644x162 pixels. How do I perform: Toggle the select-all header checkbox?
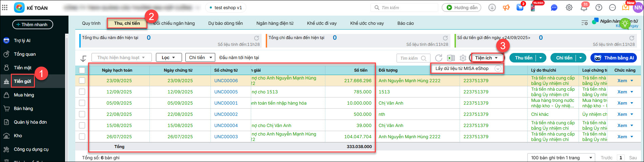[82, 70]
